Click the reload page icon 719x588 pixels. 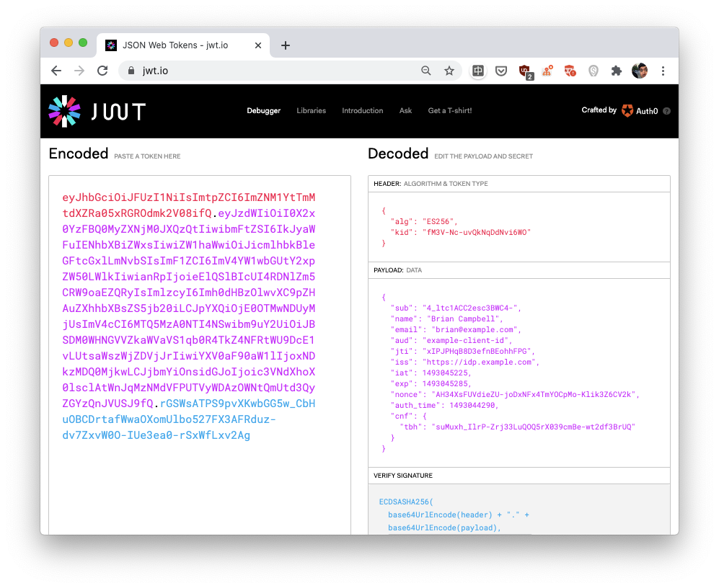pyautogui.click(x=102, y=71)
